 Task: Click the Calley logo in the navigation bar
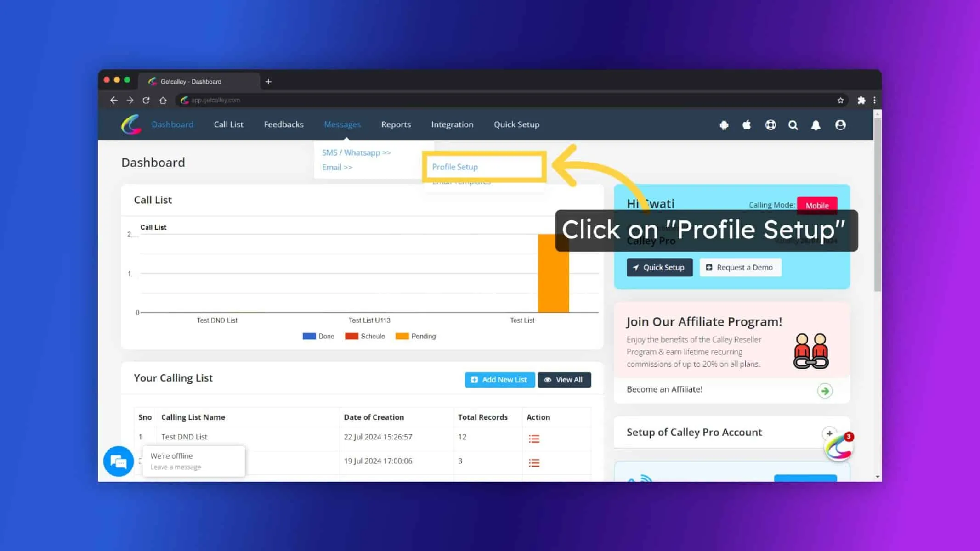131,124
